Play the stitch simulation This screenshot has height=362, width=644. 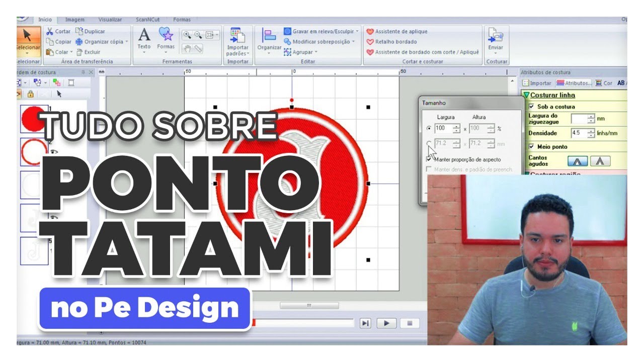coord(386,323)
